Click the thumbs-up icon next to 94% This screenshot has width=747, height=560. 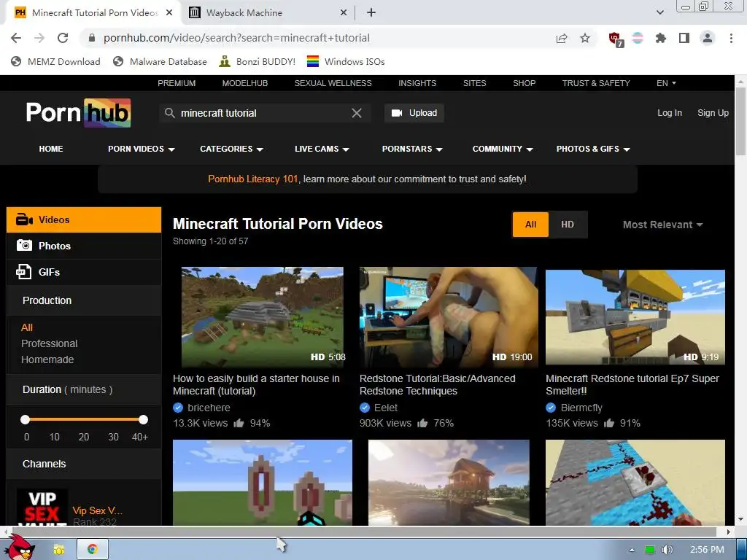coord(239,423)
